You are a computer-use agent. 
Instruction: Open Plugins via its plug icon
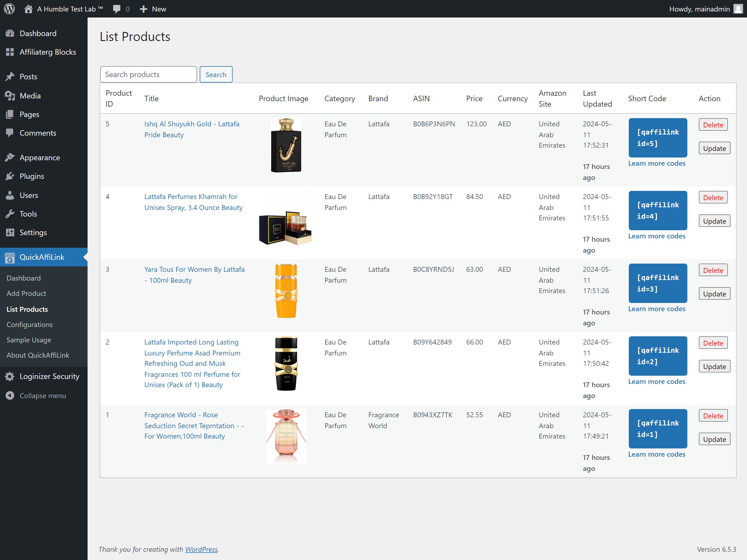point(10,176)
